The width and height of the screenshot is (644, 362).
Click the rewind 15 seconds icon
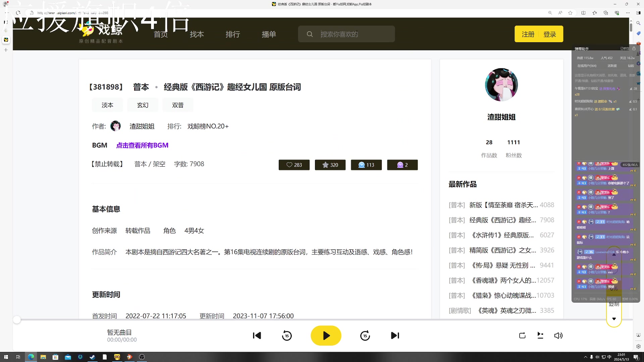287,336
